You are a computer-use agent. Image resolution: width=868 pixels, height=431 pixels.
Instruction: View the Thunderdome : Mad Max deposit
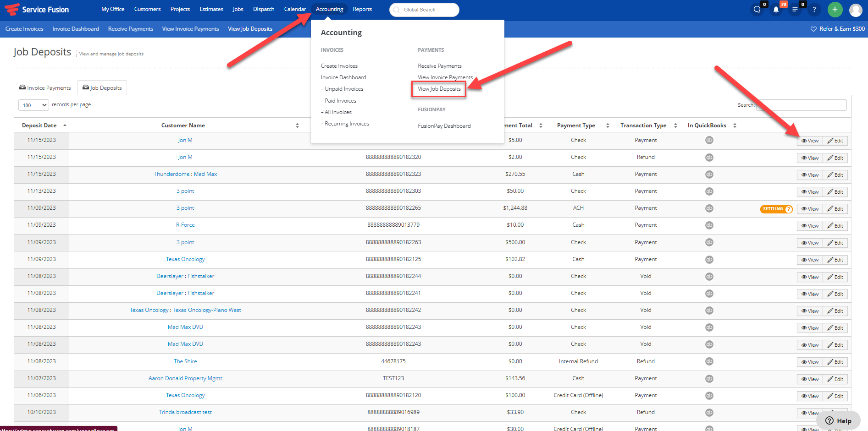810,175
